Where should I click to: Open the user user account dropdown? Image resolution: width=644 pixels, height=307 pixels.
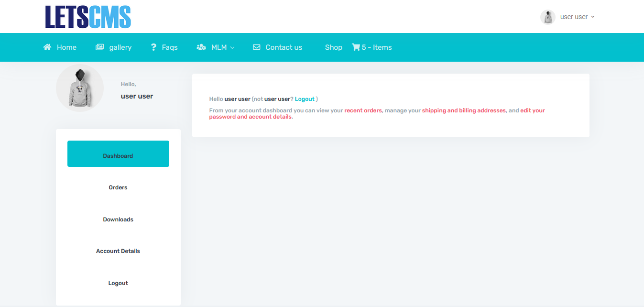577,17
